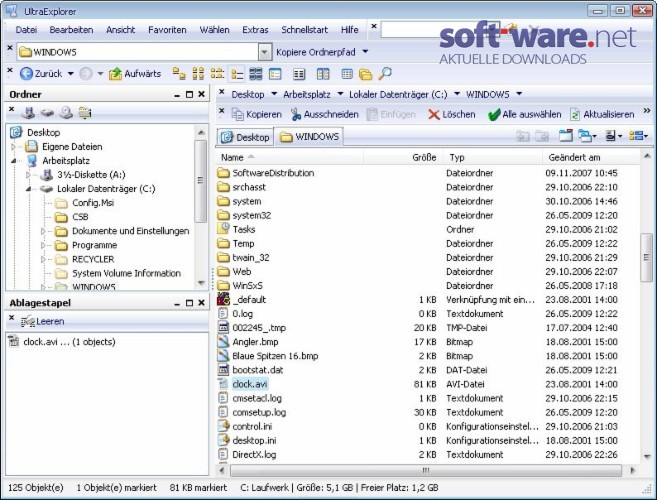Image resolution: width=657 pixels, height=500 pixels.
Task: Click the floppy drive icon in Ordner panel
Action: click(28, 113)
